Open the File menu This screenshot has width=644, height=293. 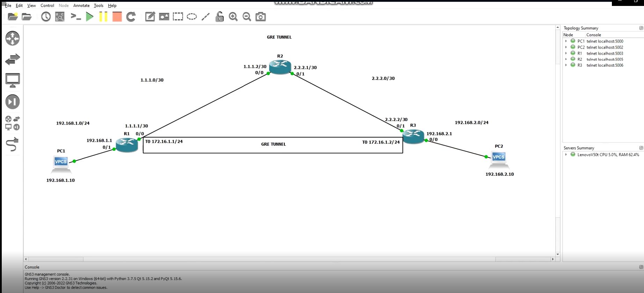tap(8, 6)
